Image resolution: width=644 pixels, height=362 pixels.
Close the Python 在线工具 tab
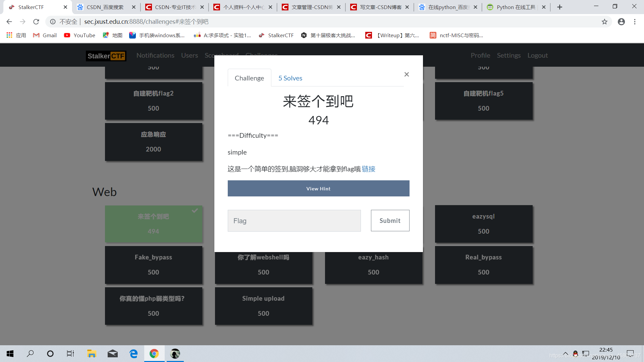(544, 7)
